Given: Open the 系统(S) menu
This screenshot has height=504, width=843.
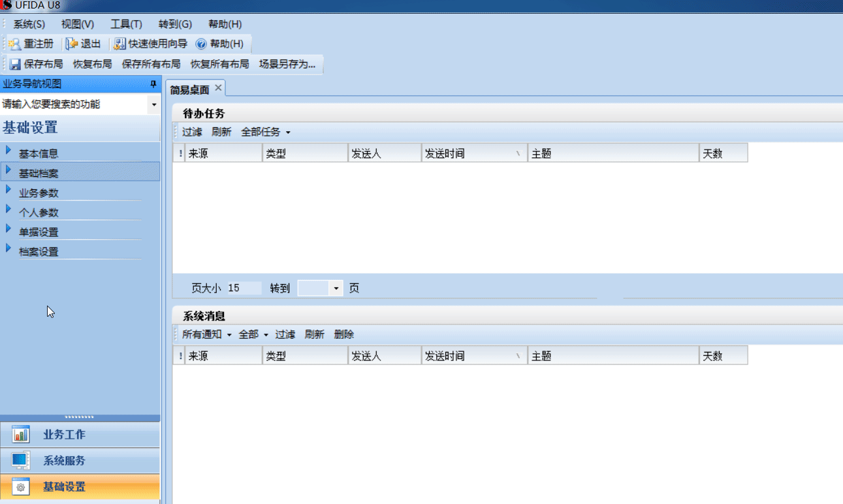Looking at the screenshot, I should pos(29,24).
